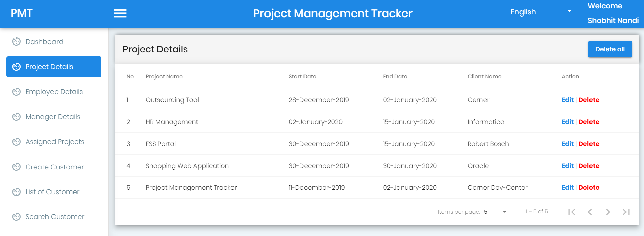Select the Assigned Projects icon
Image resolution: width=644 pixels, height=236 pixels.
(x=16, y=141)
